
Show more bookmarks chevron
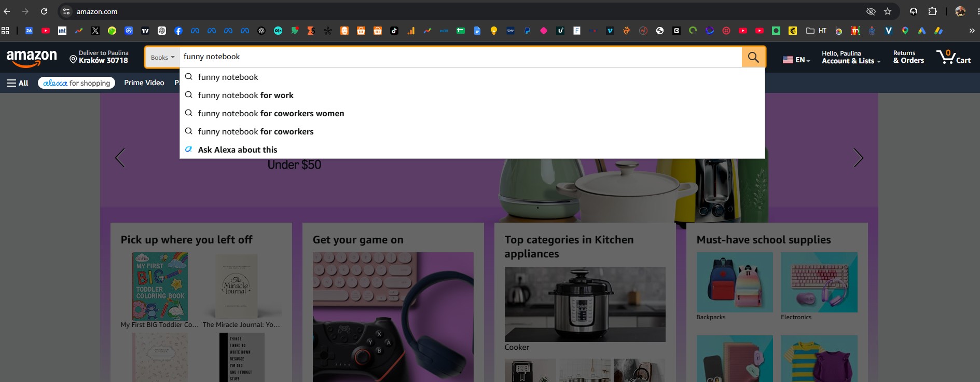[972, 31]
